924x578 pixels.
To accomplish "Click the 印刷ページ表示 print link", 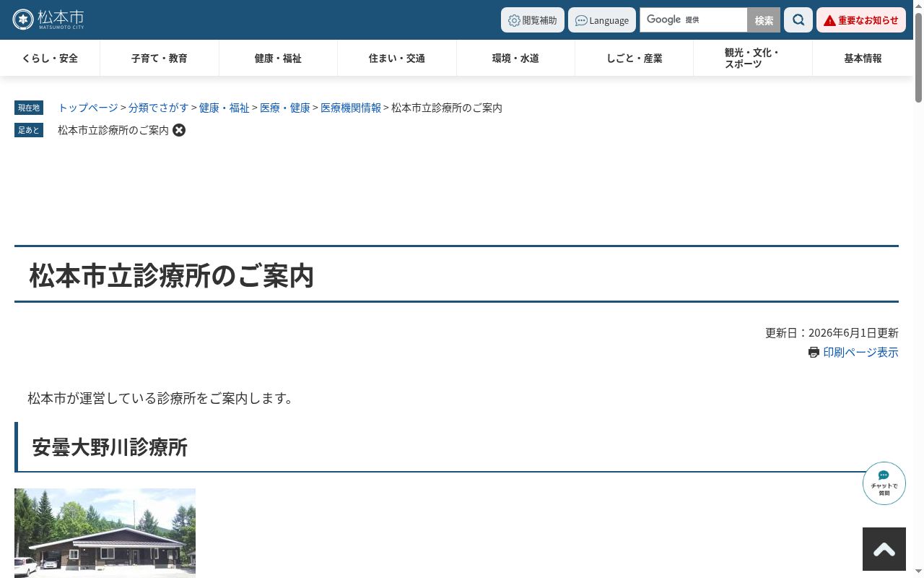I will coord(860,352).
